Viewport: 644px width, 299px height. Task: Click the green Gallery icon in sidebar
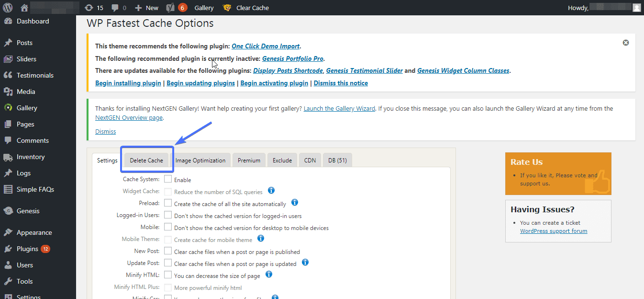pos(8,108)
